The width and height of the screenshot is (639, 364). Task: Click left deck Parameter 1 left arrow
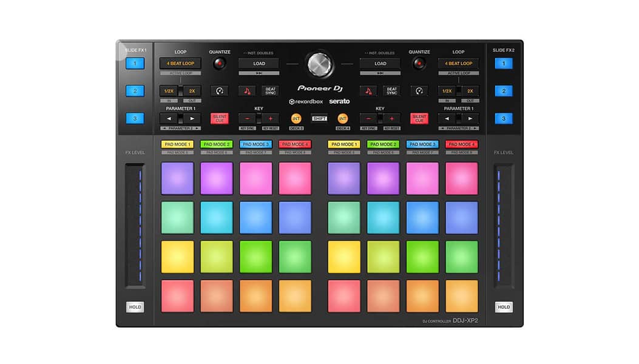169,119
